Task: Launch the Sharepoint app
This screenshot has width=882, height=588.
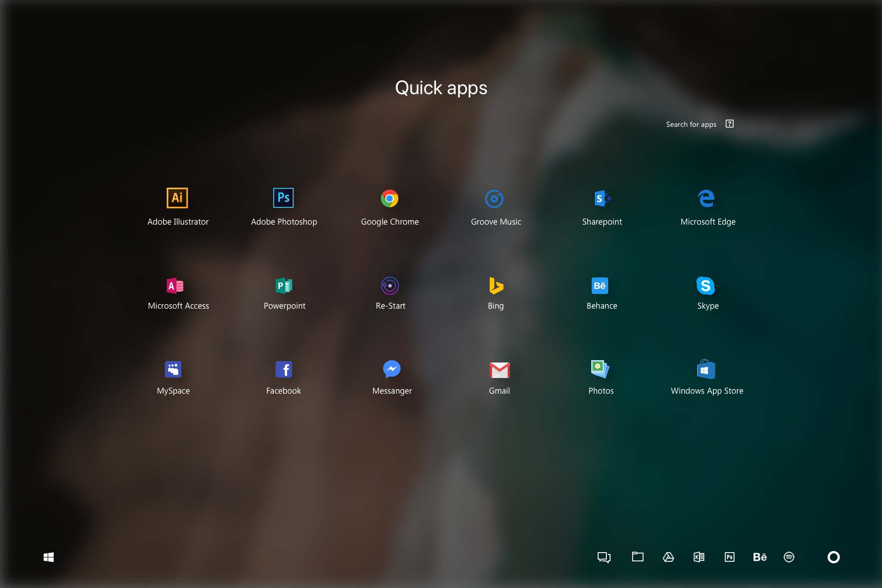Action: click(602, 198)
